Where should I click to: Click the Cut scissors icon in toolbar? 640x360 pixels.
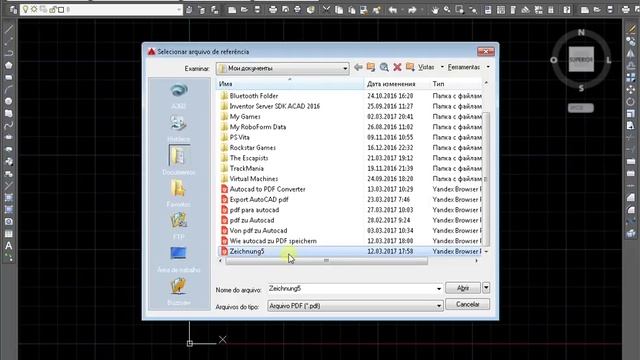(x=326, y=9)
